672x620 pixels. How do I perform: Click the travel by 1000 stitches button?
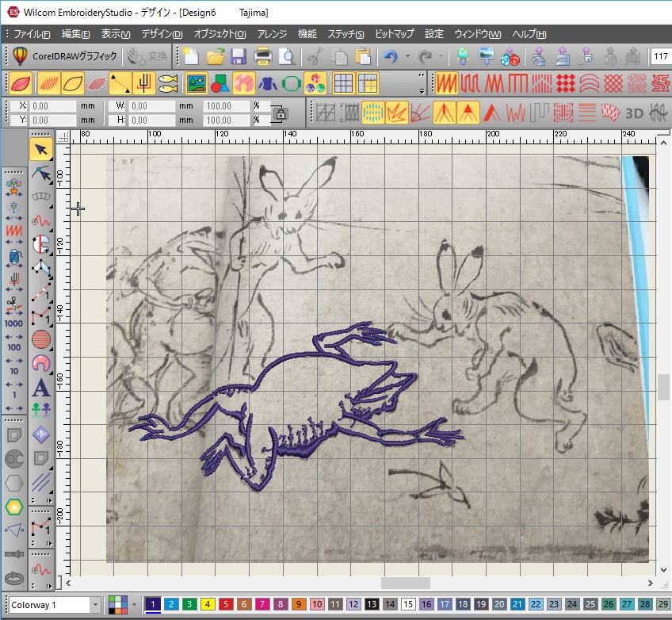tap(13, 323)
